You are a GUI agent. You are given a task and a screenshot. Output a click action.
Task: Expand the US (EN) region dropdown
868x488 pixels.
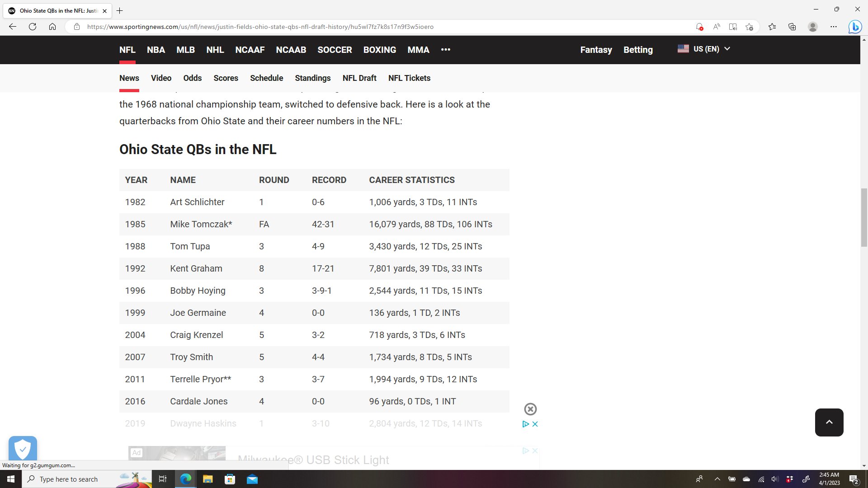704,49
